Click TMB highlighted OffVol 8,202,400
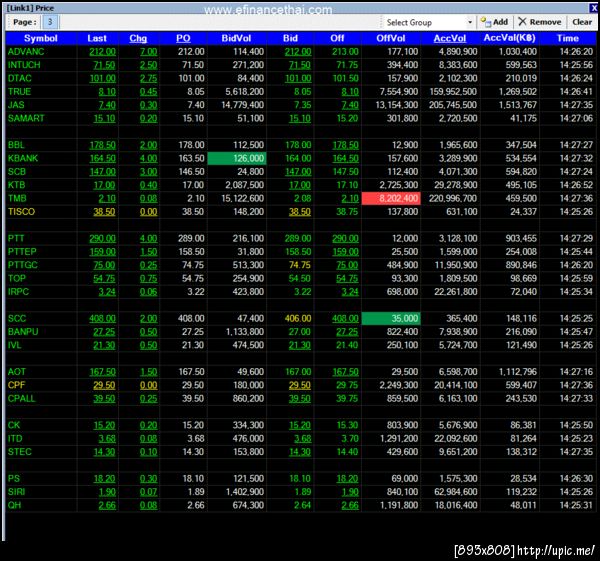Screen dimensions: 600x561 [391, 199]
